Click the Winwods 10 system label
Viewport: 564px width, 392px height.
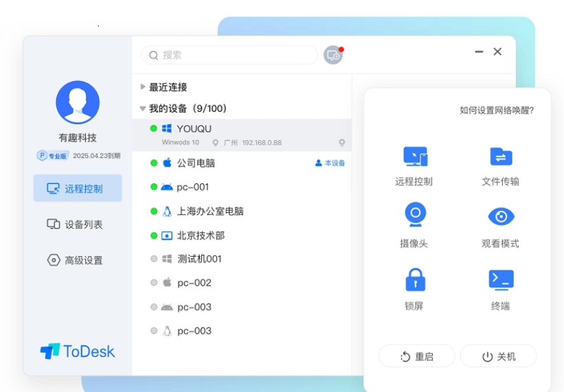(x=181, y=142)
